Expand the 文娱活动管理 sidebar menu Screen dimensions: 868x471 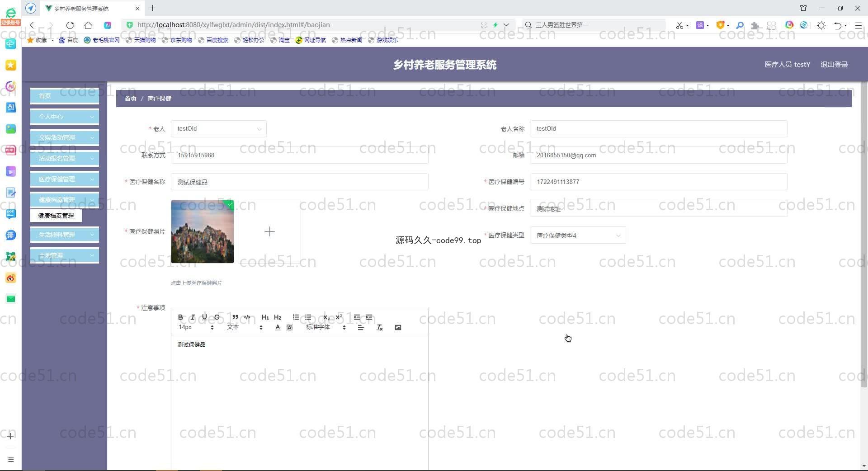pyautogui.click(x=65, y=137)
